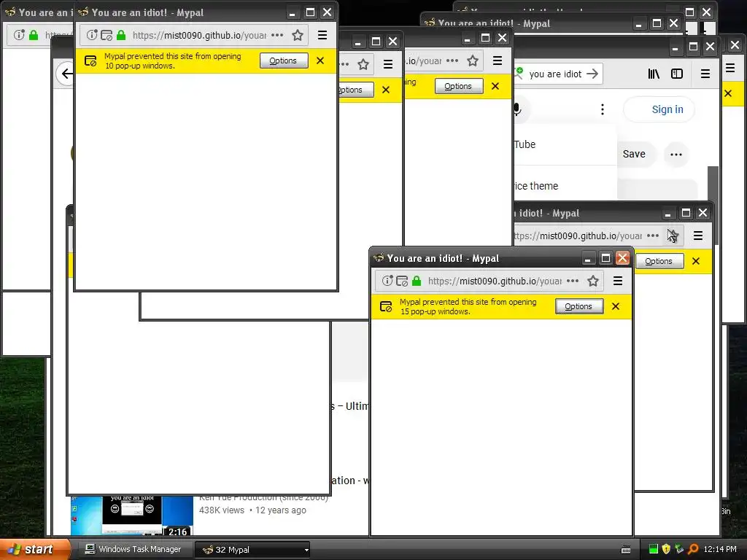Bookmark page with star in 15 pop-up window

[x=593, y=281]
